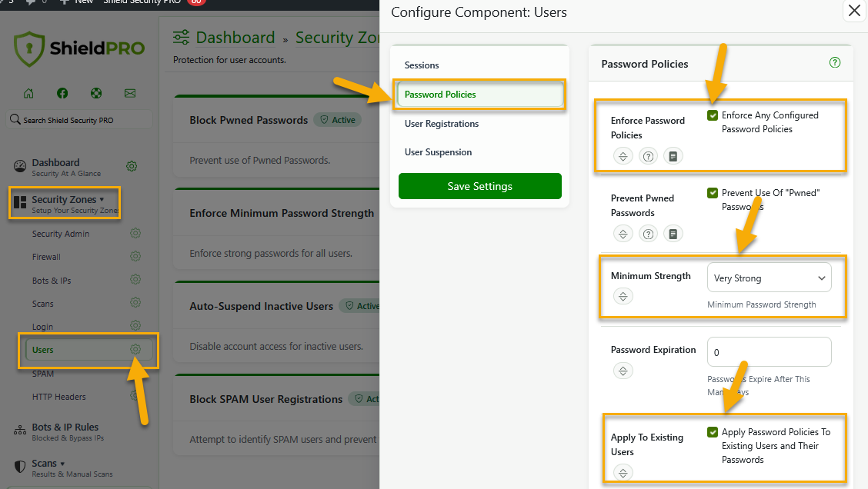This screenshot has width=868, height=489.
Task: Click the Active badge on Block Pwned Passwords
Action: [x=338, y=120]
